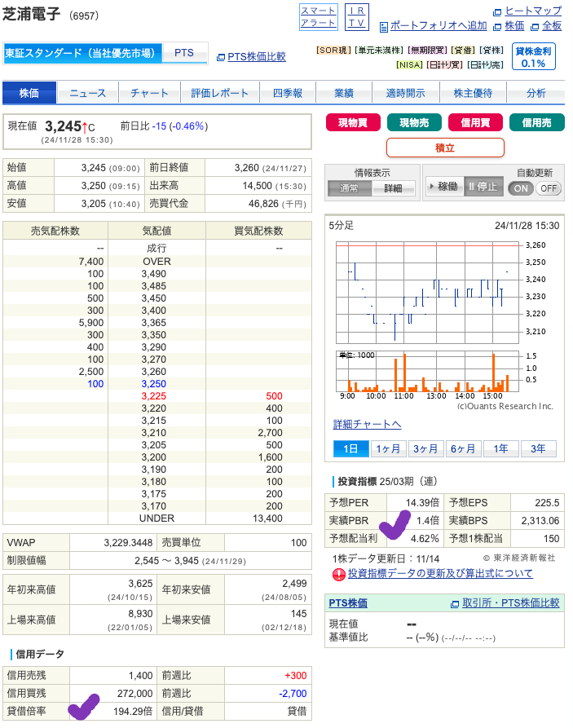The height and width of the screenshot is (728, 573).
Task: Open the 全板 link
Action: pos(552,26)
